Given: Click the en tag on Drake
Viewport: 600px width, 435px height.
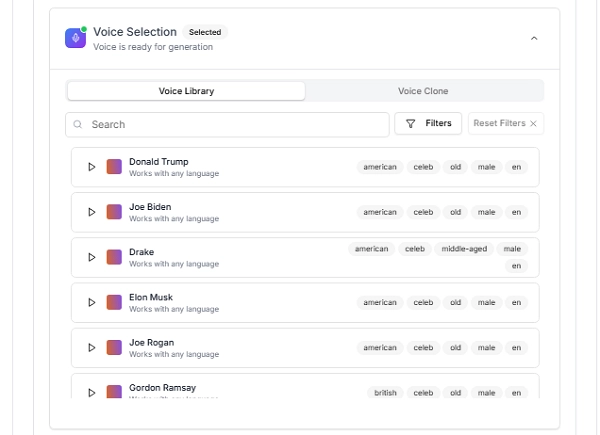Looking at the screenshot, I should point(516,266).
